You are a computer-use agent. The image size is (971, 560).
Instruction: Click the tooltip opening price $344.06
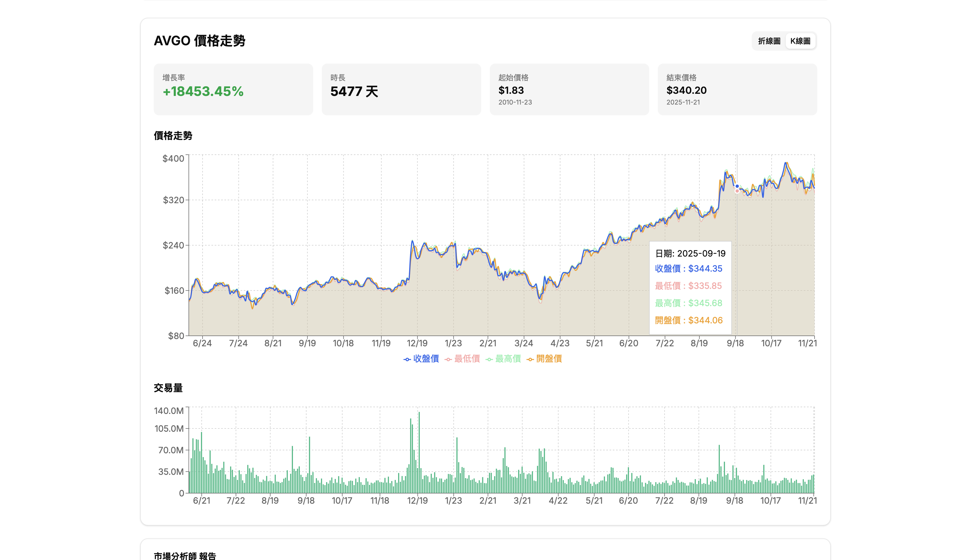[705, 320]
